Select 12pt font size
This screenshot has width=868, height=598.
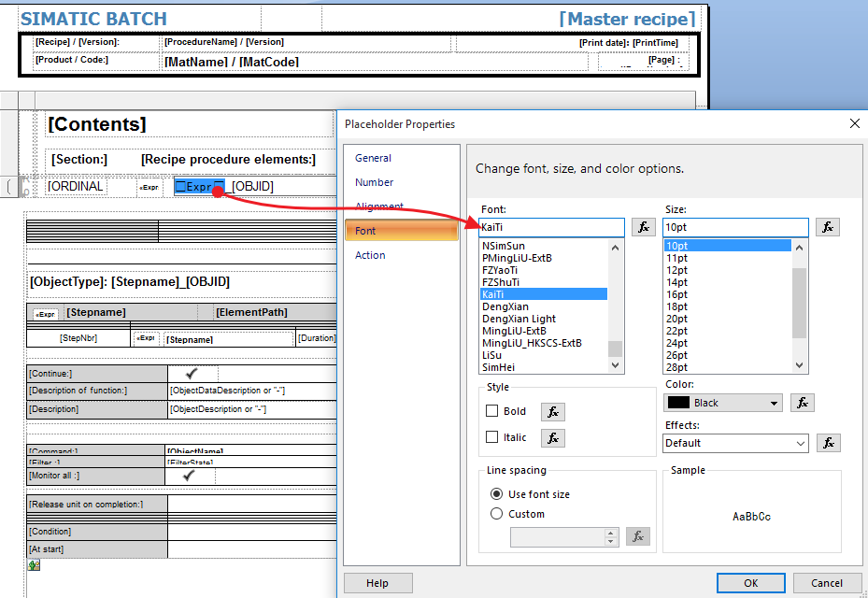(728, 270)
